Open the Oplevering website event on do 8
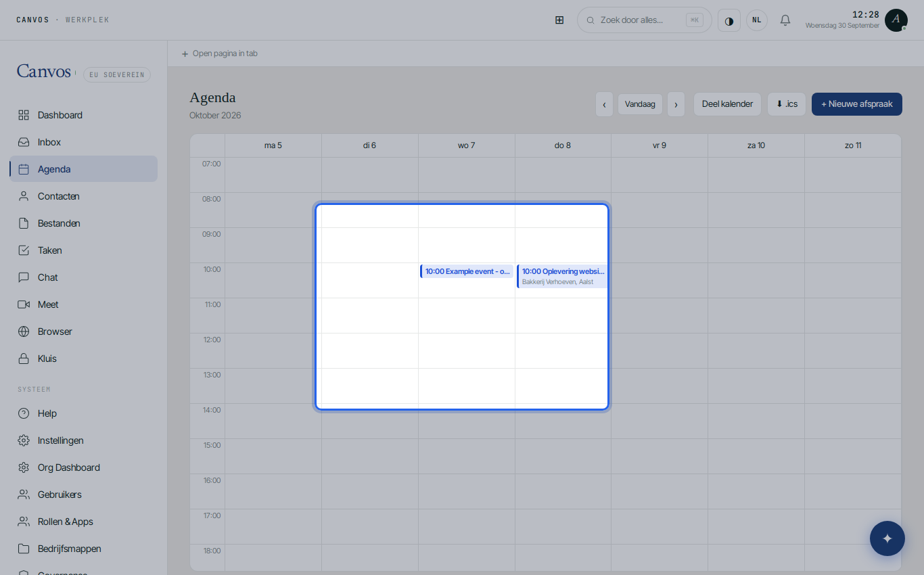Image resolution: width=924 pixels, height=575 pixels. pyautogui.click(x=563, y=276)
